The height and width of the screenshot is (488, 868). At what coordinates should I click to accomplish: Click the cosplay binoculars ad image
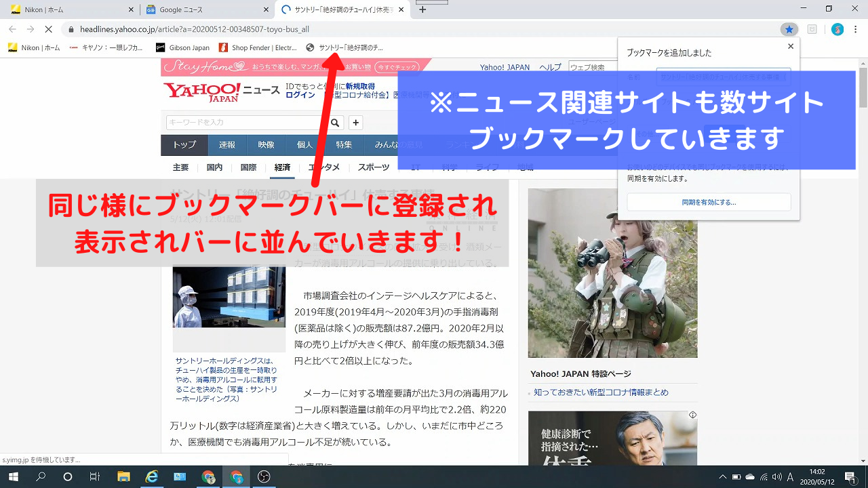(x=612, y=273)
